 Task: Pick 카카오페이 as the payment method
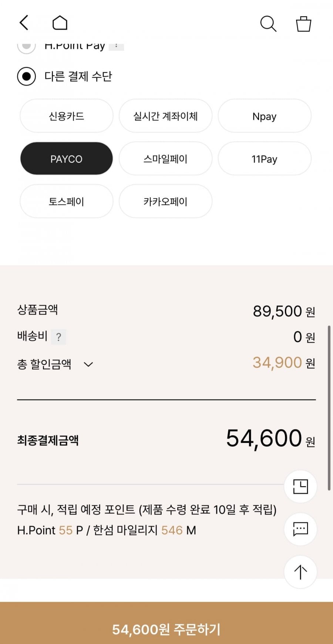tap(165, 201)
